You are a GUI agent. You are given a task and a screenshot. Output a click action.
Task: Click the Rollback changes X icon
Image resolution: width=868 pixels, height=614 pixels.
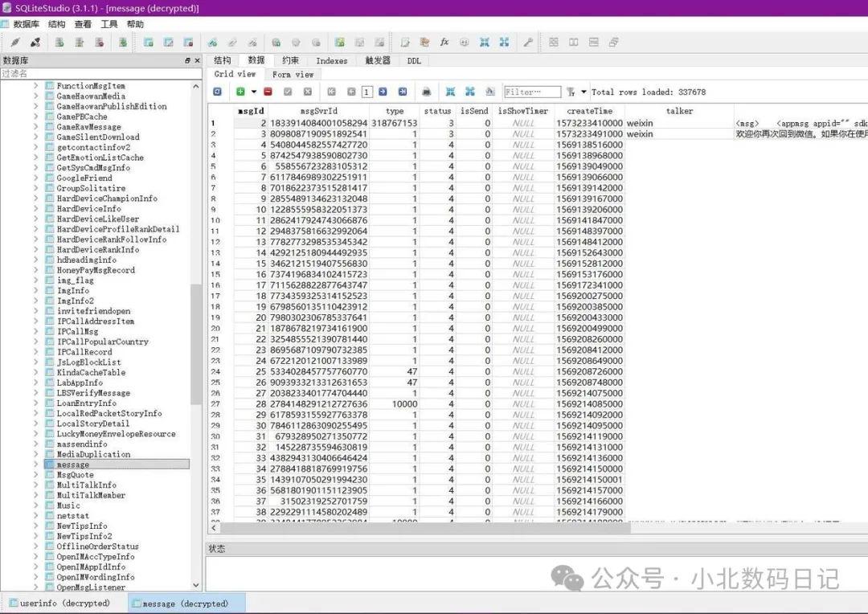pyautogui.click(x=308, y=92)
